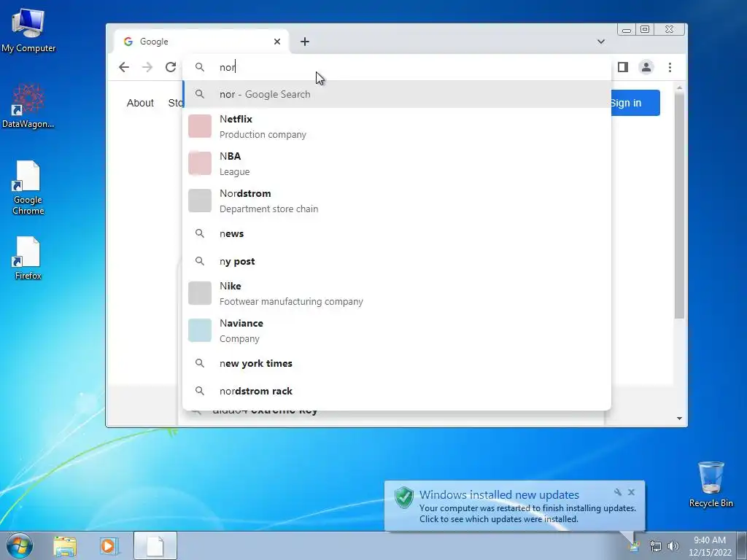Select the NBA League suggestion
This screenshot has height=560, width=747.
[396, 163]
